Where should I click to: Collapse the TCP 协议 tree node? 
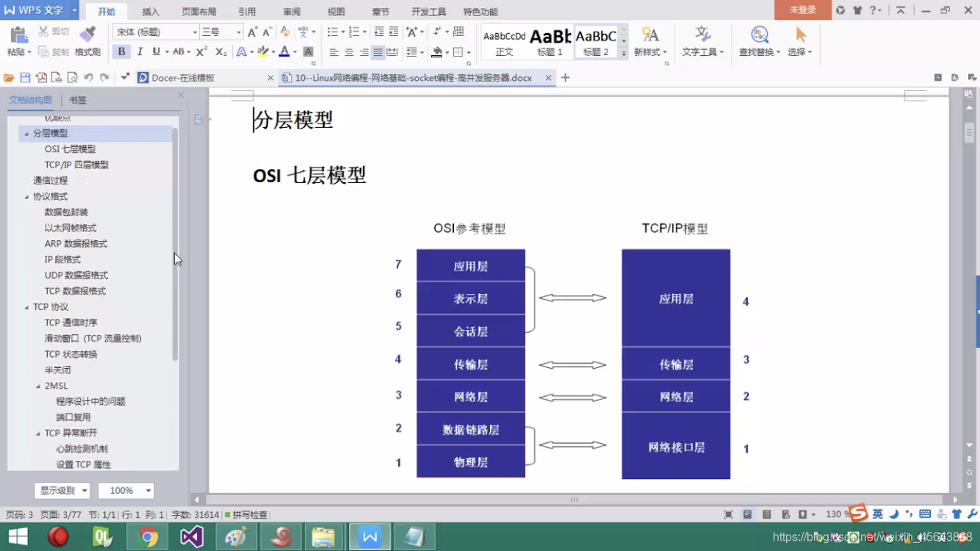pyautogui.click(x=26, y=307)
